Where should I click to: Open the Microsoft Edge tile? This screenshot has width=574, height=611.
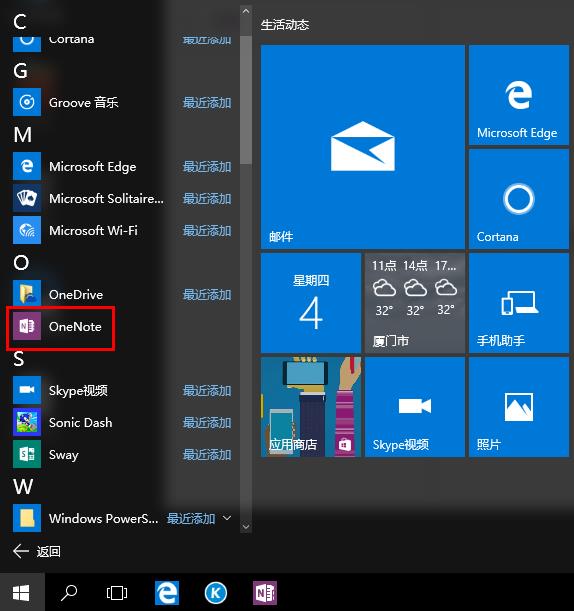click(519, 95)
